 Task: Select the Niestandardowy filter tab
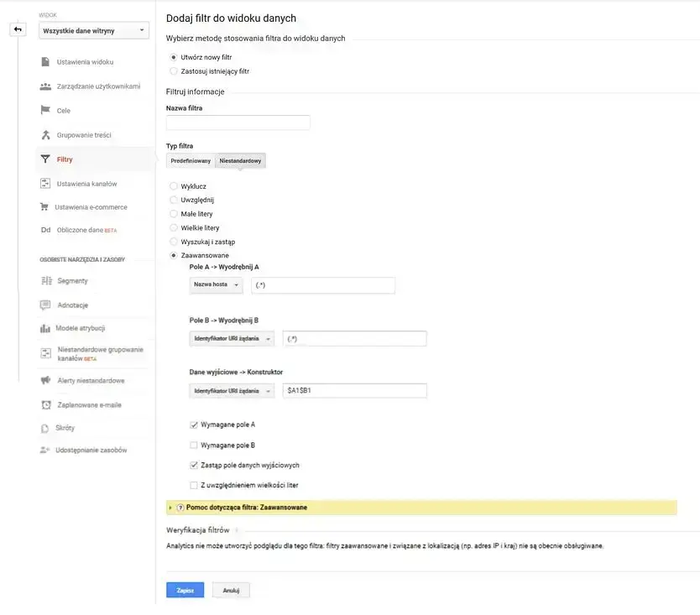[x=240, y=159]
